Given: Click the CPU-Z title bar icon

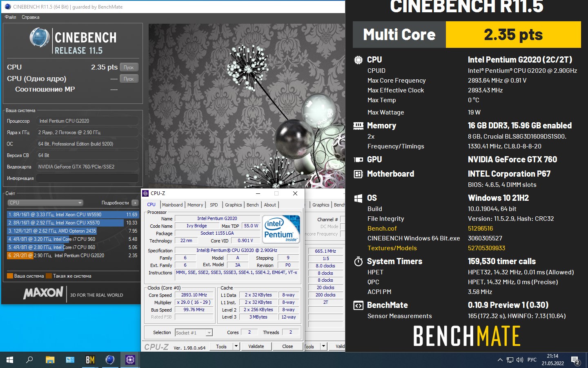Looking at the screenshot, I should (x=145, y=193).
